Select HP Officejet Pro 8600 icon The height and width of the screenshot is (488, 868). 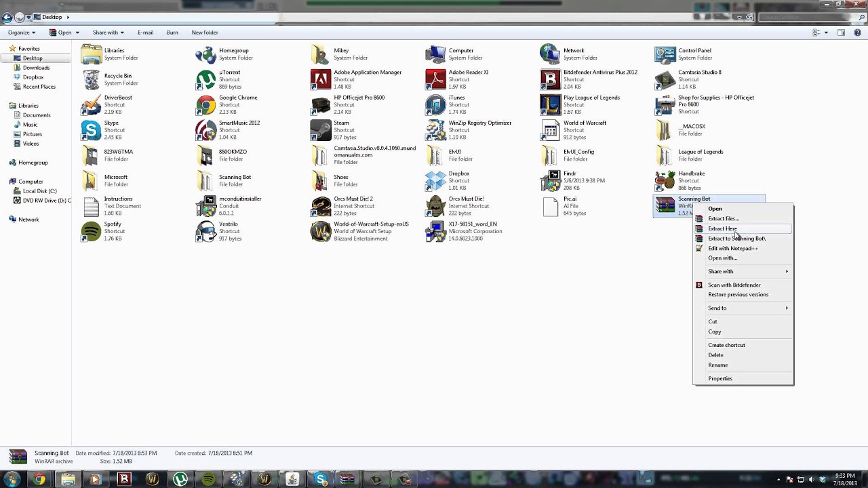pyautogui.click(x=321, y=104)
